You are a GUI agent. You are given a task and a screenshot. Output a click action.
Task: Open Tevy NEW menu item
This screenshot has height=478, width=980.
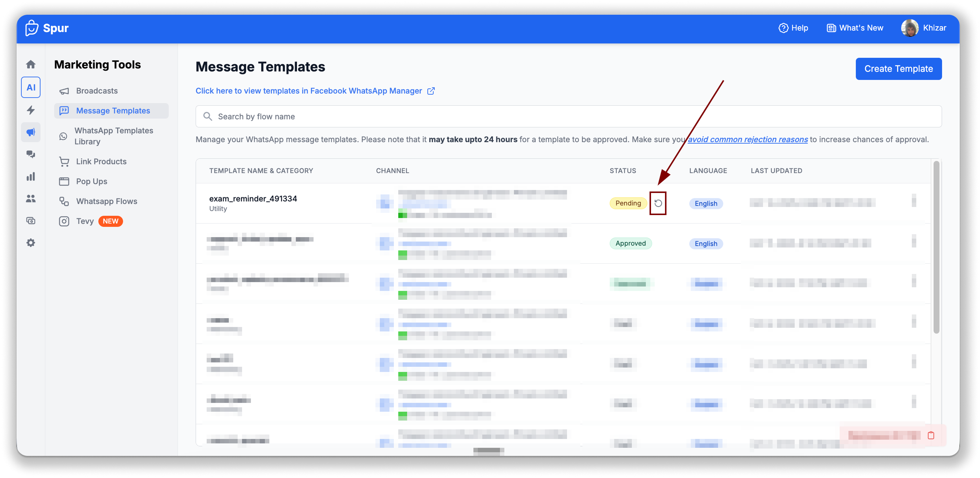pyautogui.click(x=85, y=221)
